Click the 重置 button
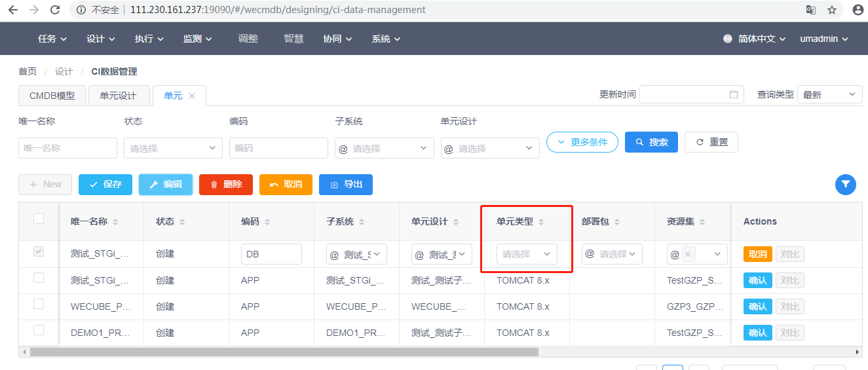This screenshot has width=868, height=370. click(711, 142)
